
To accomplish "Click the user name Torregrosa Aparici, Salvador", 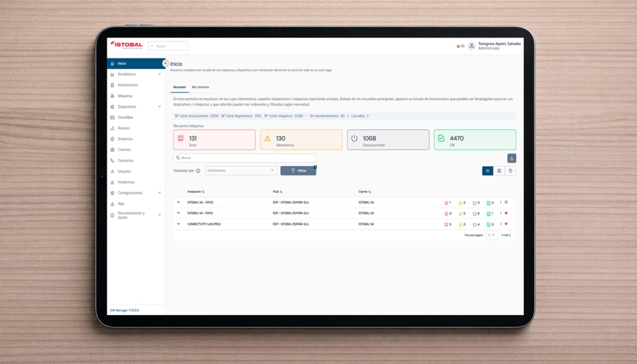I will [499, 44].
